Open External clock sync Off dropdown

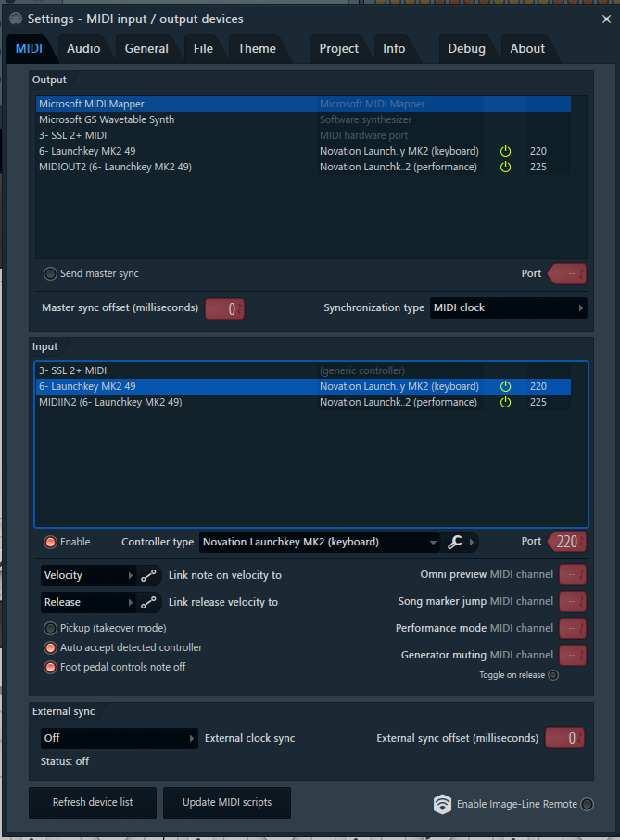click(x=119, y=738)
